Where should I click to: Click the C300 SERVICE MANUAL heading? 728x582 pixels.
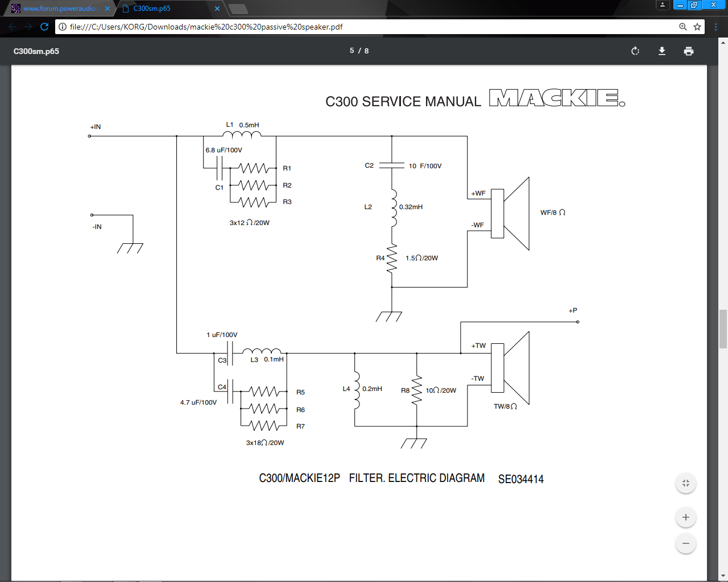[x=403, y=102]
